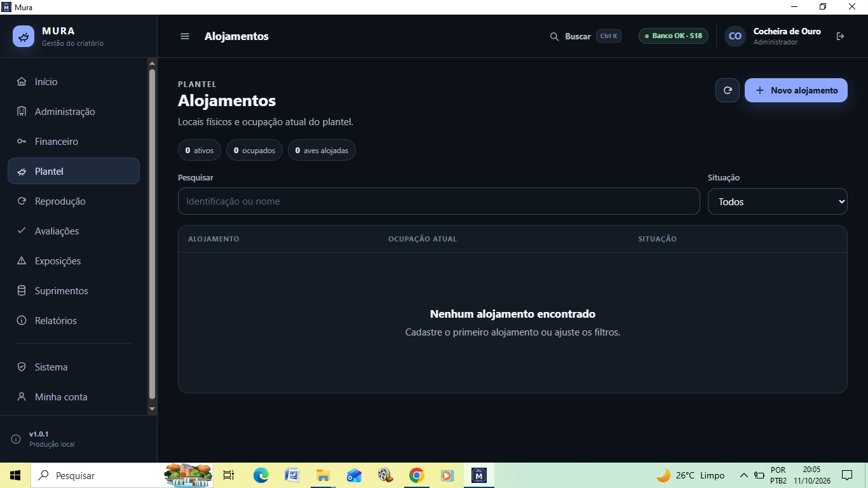Viewport: 868px width, 488px height.
Task: Click the 26°C Limpo weather widget
Action: click(x=690, y=475)
